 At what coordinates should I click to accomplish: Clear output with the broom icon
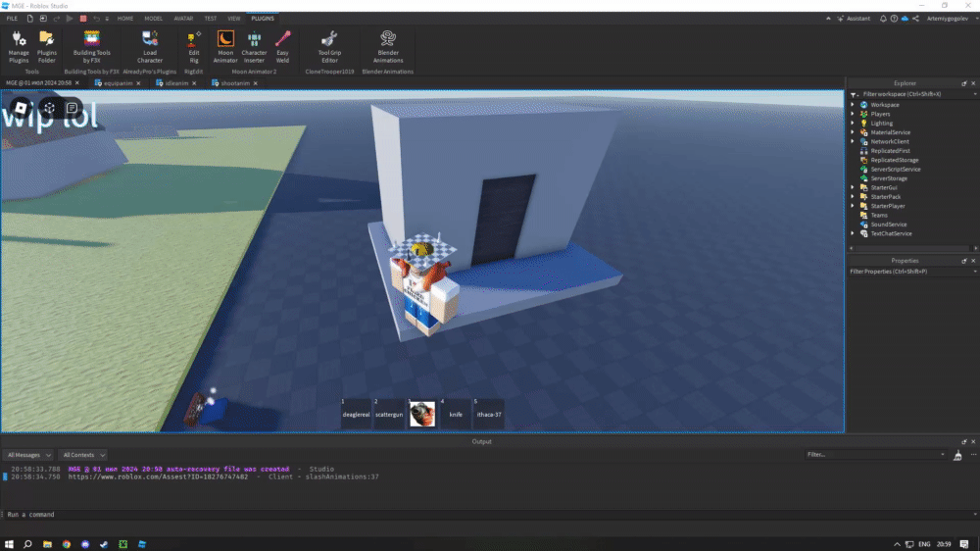pyautogui.click(x=957, y=455)
